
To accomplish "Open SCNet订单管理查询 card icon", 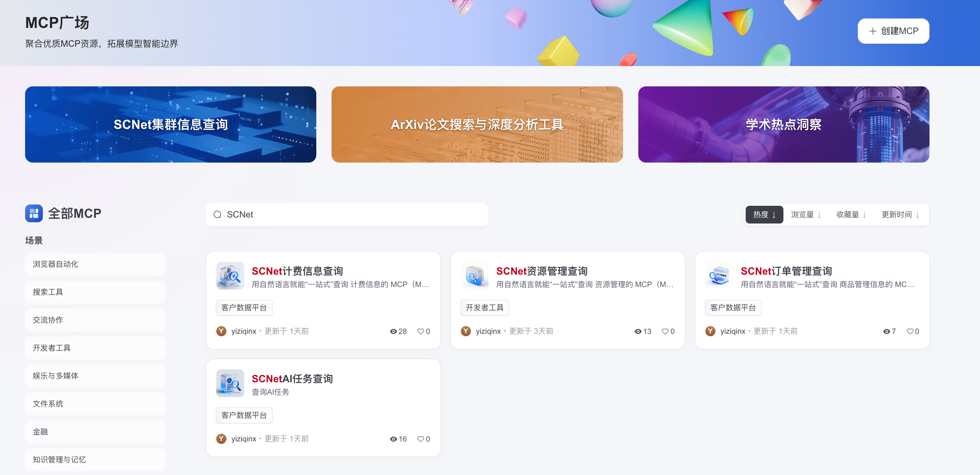I will coord(719,276).
